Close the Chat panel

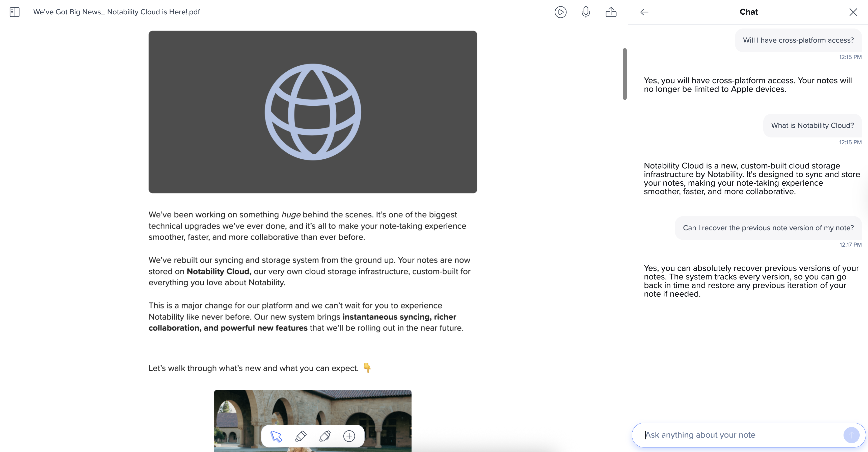click(x=853, y=12)
